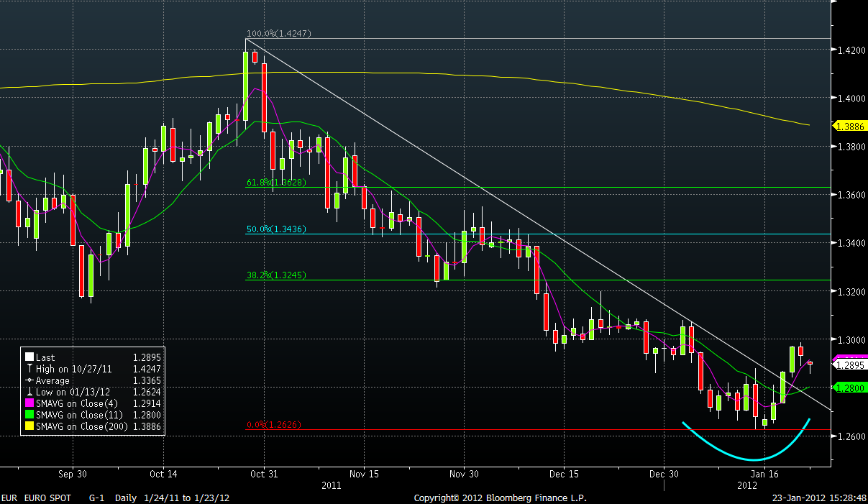This screenshot has width=868, height=504.
Task: Click the 100.0%(1.4247) Fibonacci level label
Action: tap(278, 34)
